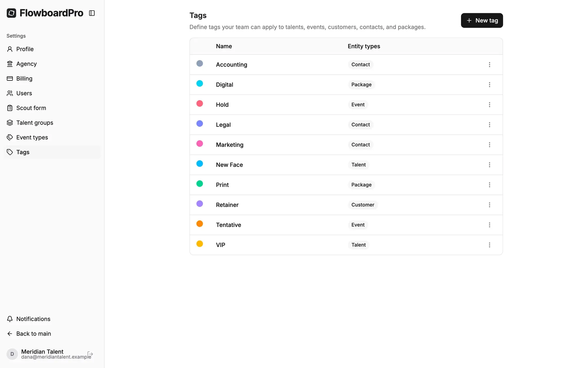Screen dimensions: 588x368
Task: Open the kebab menu for Tentative tag
Action: [490, 225]
